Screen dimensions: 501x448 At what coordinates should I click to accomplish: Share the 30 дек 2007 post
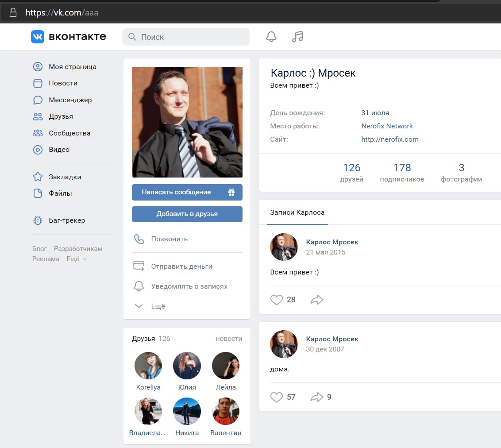tap(316, 397)
